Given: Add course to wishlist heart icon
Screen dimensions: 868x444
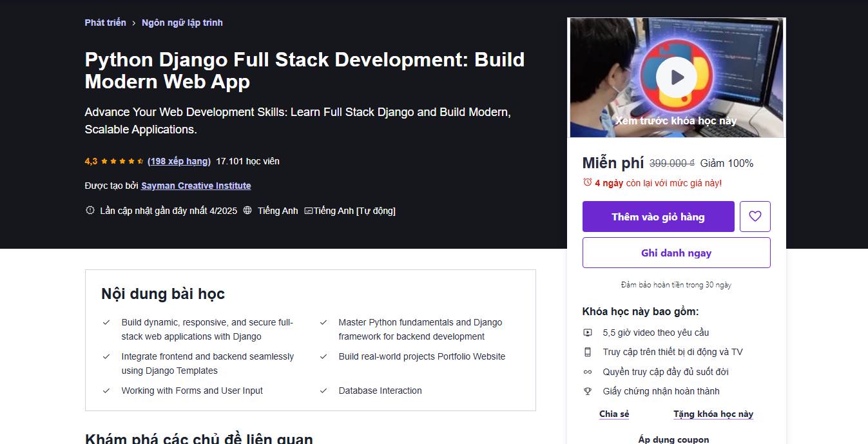Looking at the screenshot, I should [x=755, y=217].
